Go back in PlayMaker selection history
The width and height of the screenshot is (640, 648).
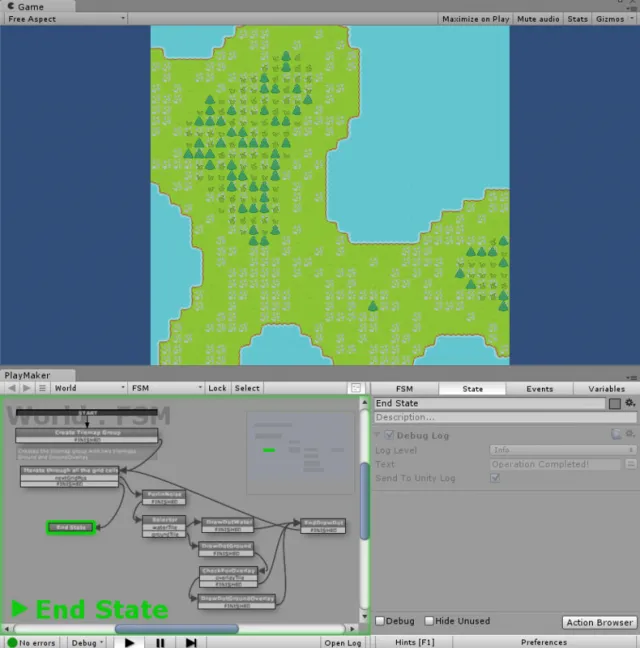(12, 388)
